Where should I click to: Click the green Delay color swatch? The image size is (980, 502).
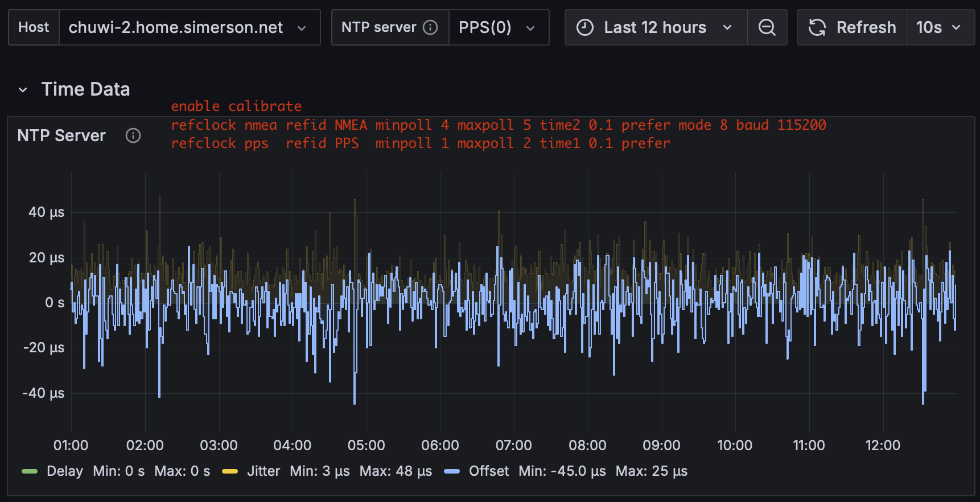click(30, 471)
